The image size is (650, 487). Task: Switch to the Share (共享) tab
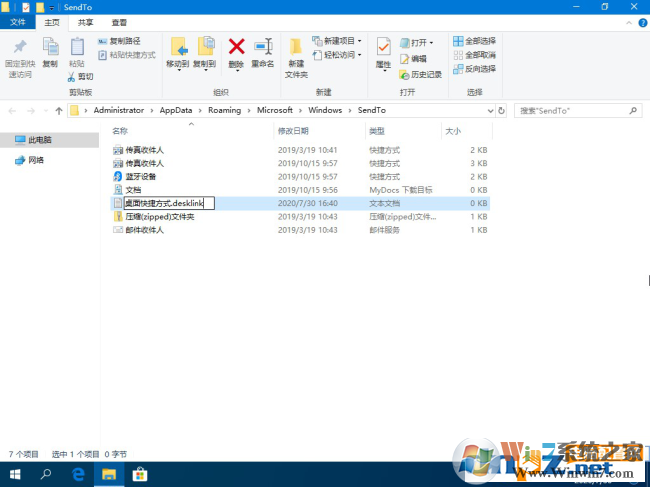[x=86, y=22]
